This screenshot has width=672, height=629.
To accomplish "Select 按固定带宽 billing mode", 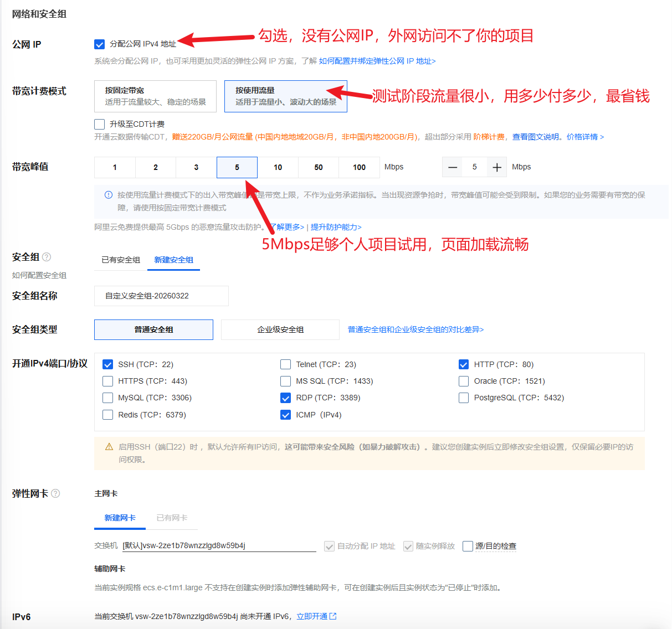I will point(155,96).
